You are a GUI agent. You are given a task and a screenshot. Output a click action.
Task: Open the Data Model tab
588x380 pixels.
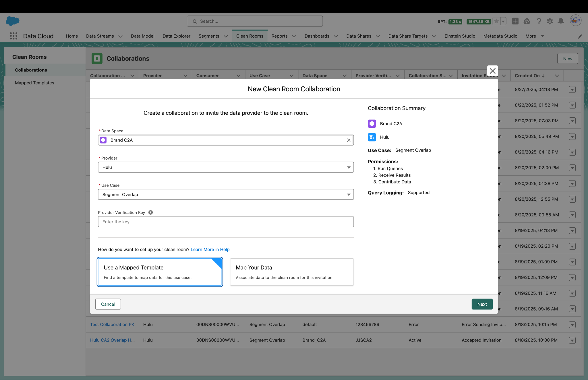pyautogui.click(x=143, y=36)
